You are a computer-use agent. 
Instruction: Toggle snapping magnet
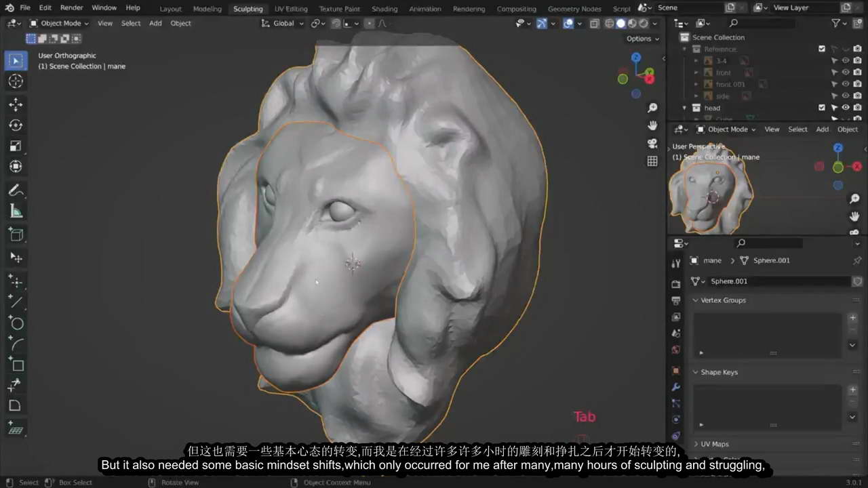coord(336,23)
